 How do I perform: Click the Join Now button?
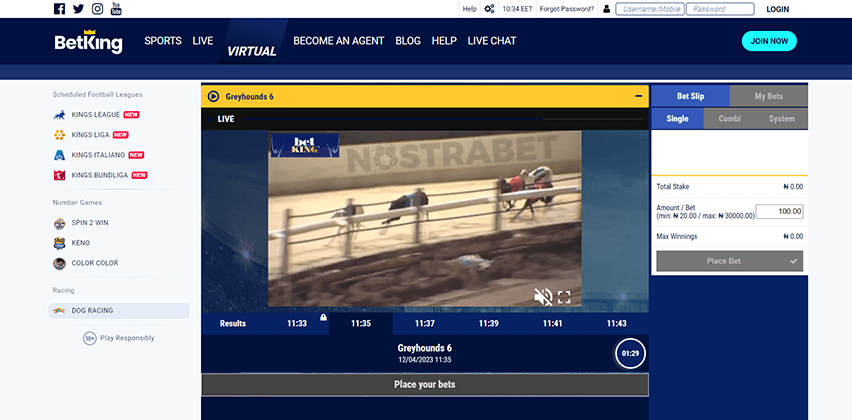tap(769, 41)
